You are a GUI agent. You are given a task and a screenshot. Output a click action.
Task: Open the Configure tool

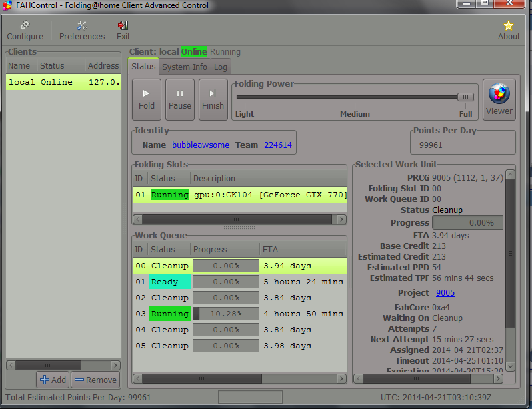coord(25,30)
